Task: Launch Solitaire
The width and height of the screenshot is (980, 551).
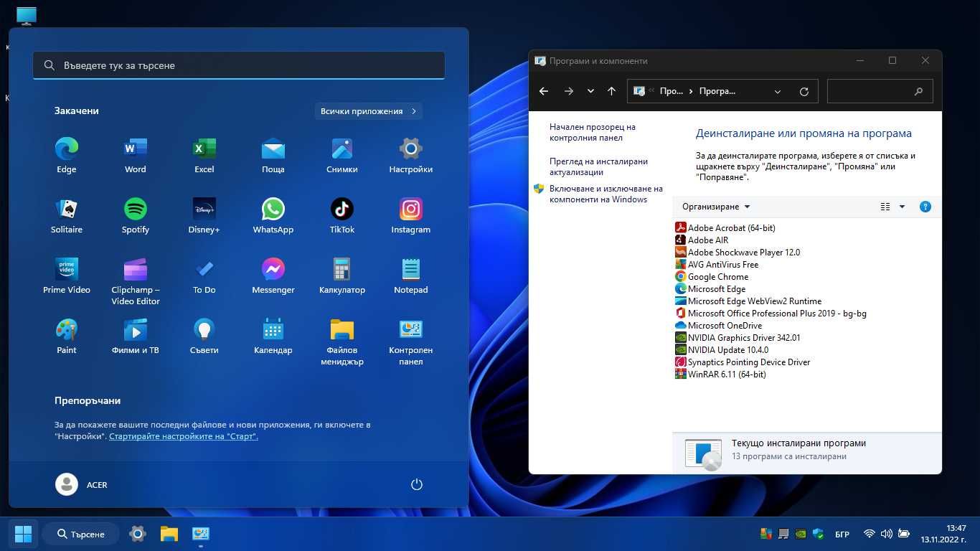Action: click(x=67, y=216)
